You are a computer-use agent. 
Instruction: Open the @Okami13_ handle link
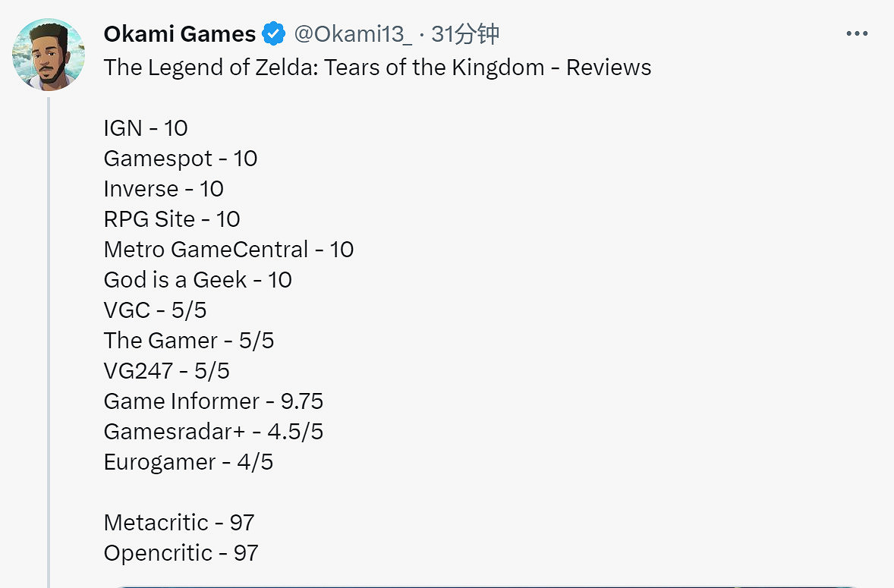coord(353,34)
